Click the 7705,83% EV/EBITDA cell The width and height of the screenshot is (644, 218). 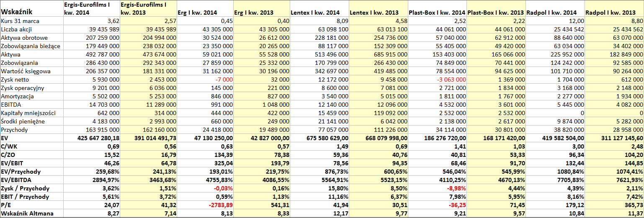[554, 180]
